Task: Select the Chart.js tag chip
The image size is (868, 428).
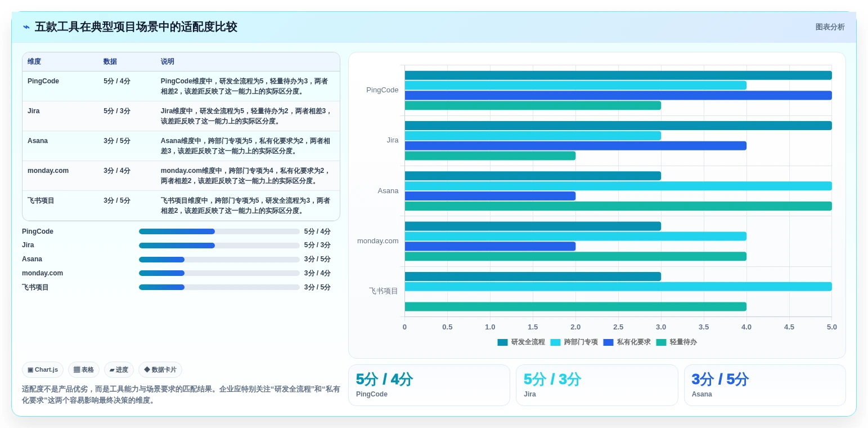Action: coord(43,370)
